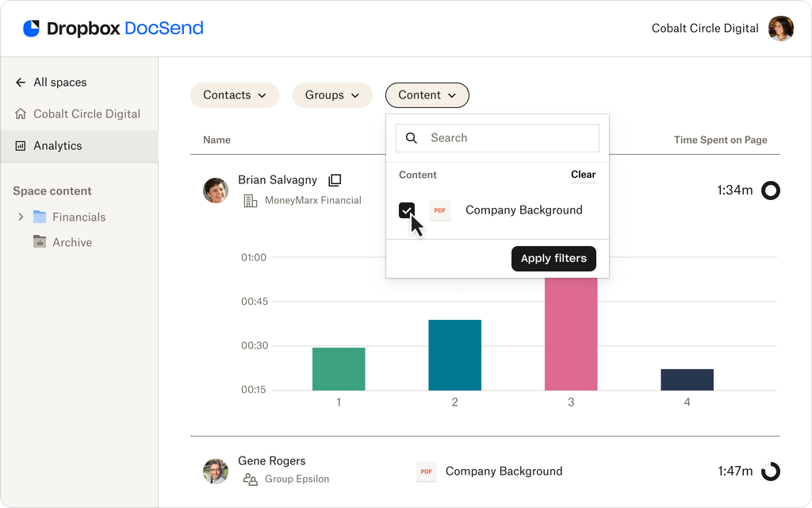Click the Archive folder icon
The height and width of the screenshot is (508, 812).
(x=40, y=242)
